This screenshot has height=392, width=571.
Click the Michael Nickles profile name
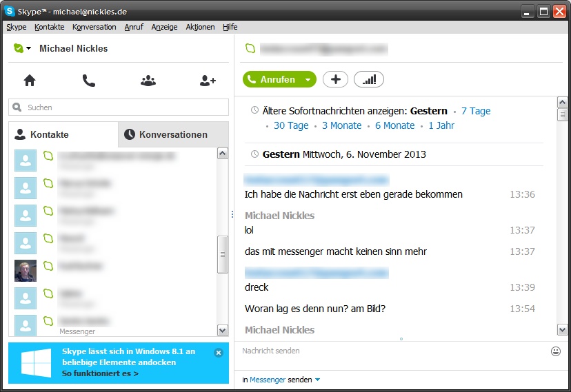pos(74,48)
